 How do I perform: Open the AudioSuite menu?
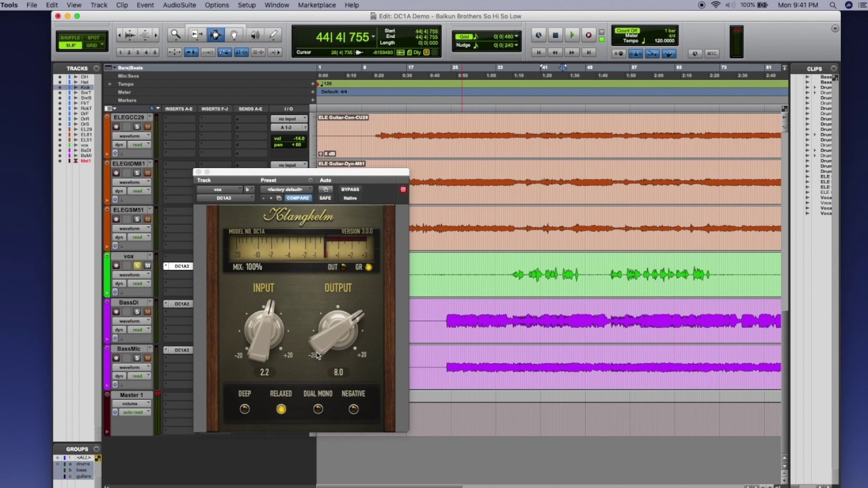[180, 5]
